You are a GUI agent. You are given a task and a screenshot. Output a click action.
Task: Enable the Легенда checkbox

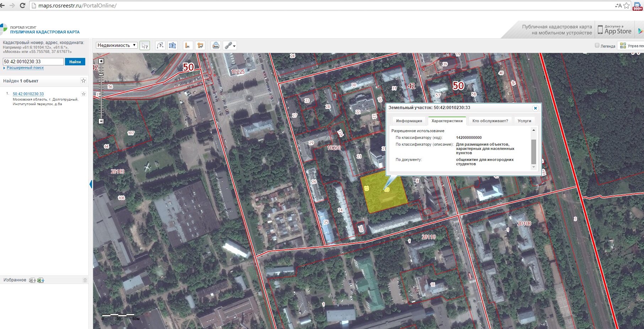tap(597, 45)
